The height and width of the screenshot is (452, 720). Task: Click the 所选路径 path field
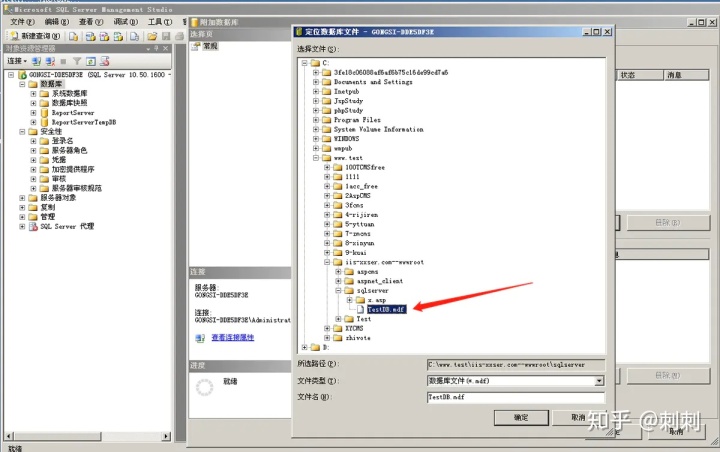tap(516, 365)
